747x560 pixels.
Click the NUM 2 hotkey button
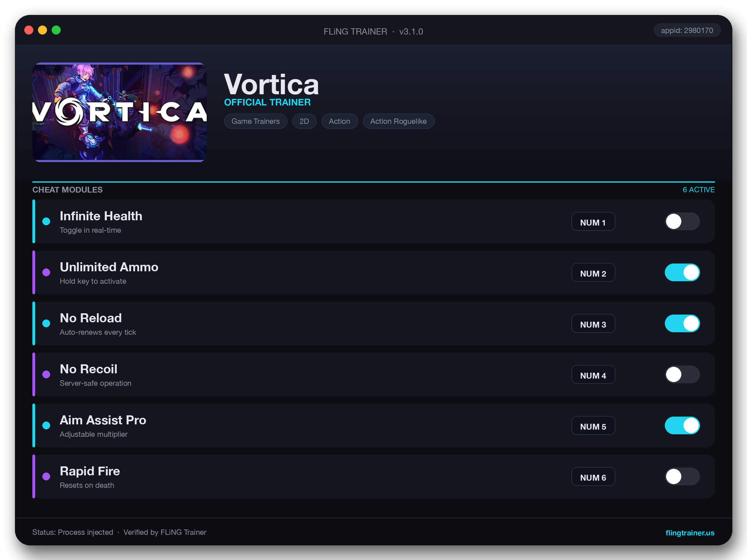593,273
